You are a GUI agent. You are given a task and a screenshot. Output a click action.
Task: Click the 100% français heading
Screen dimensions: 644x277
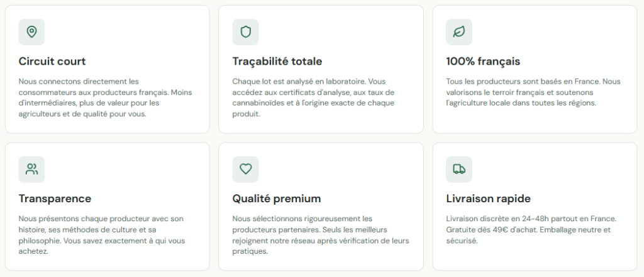[483, 62]
